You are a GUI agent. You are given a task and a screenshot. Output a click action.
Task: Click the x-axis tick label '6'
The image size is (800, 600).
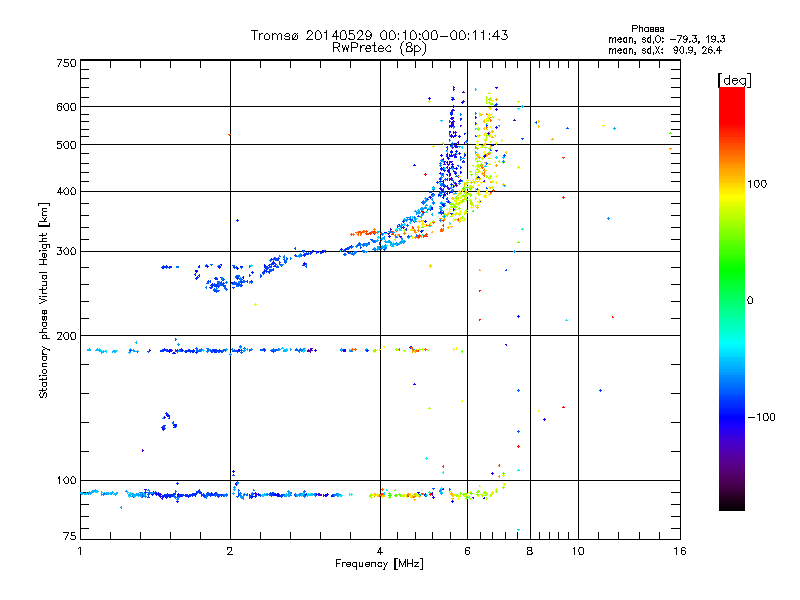467,551
